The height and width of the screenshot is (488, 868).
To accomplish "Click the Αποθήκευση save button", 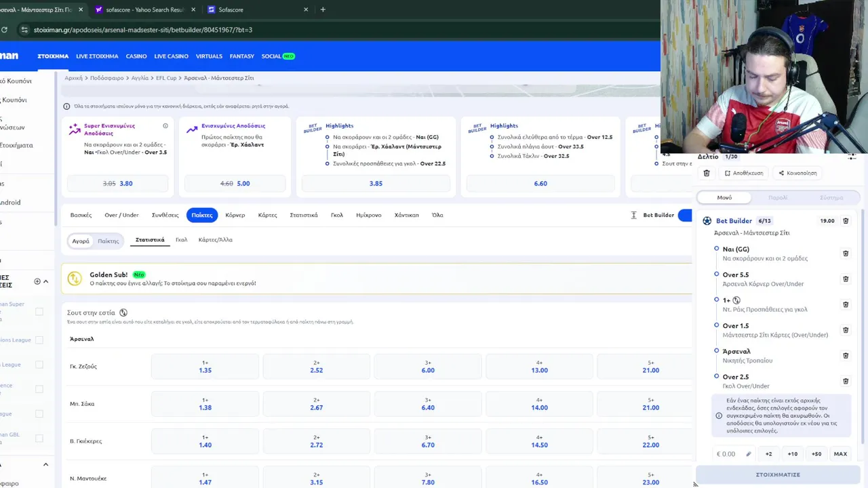I will 744,174.
